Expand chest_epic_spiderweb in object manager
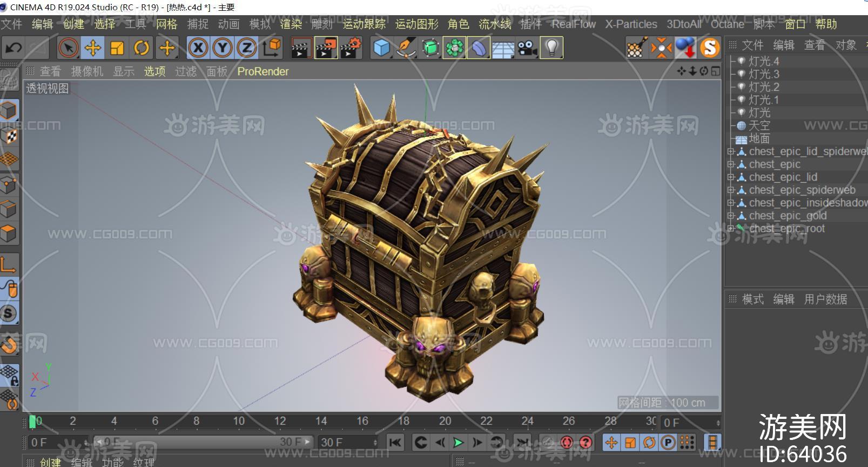Screen dimensions: 868x467 pyautogui.click(x=731, y=190)
